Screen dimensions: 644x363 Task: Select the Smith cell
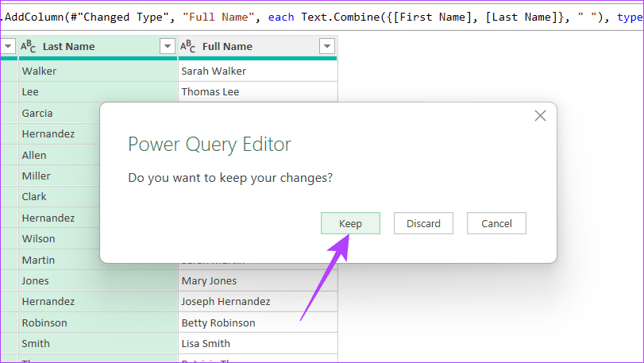98,344
